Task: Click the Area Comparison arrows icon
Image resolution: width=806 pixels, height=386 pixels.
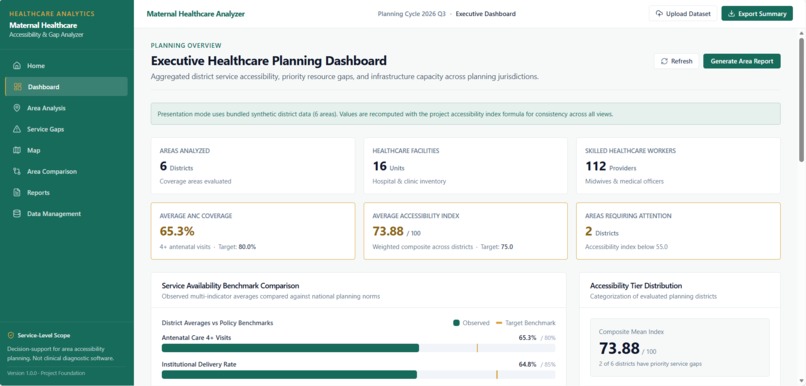Action: tap(17, 171)
